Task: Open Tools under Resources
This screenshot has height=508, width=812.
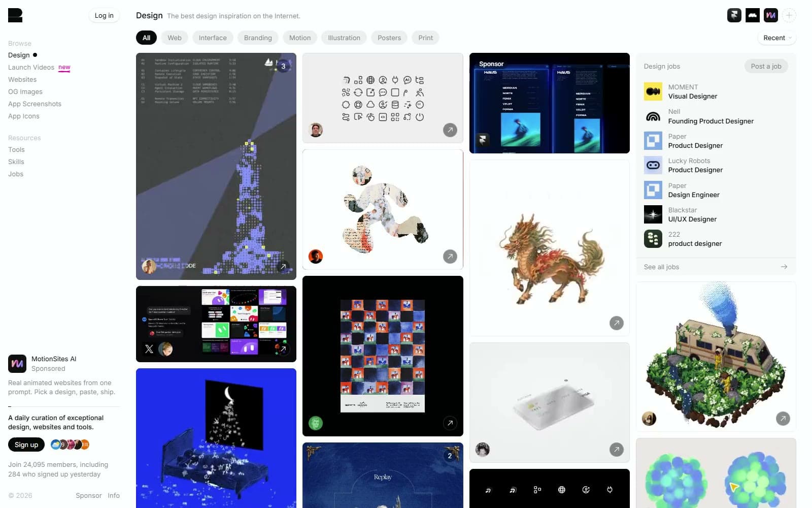Action: tap(16, 149)
